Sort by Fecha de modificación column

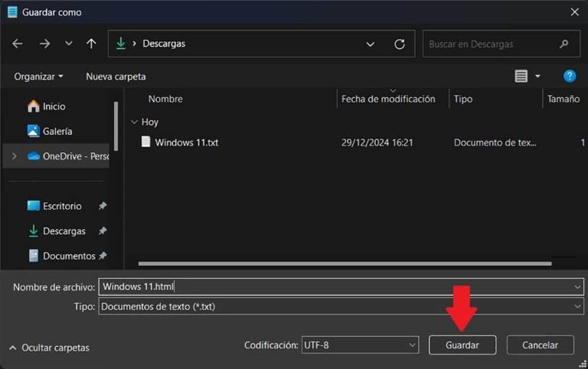coord(388,99)
